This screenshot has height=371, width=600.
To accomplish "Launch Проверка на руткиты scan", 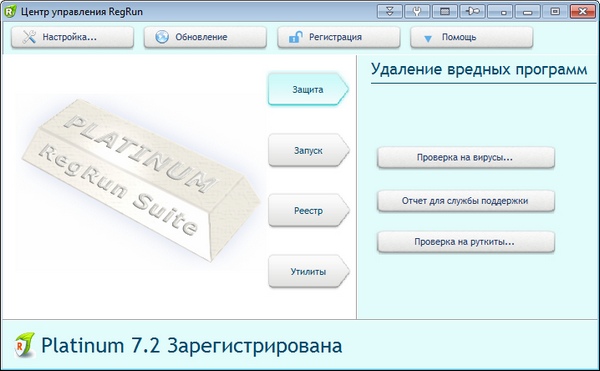I will [x=466, y=242].
